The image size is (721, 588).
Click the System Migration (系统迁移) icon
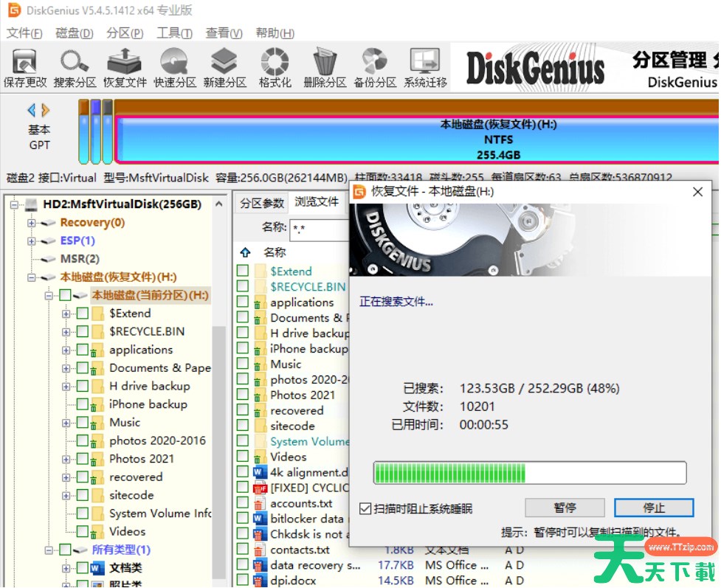[x=425, y=68]
